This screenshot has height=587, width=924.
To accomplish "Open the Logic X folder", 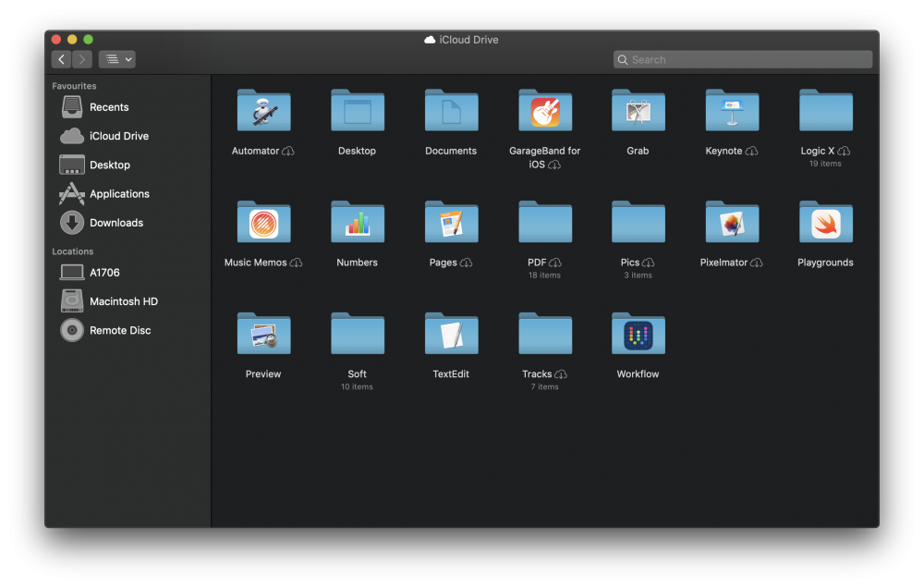I will point(825,110).
